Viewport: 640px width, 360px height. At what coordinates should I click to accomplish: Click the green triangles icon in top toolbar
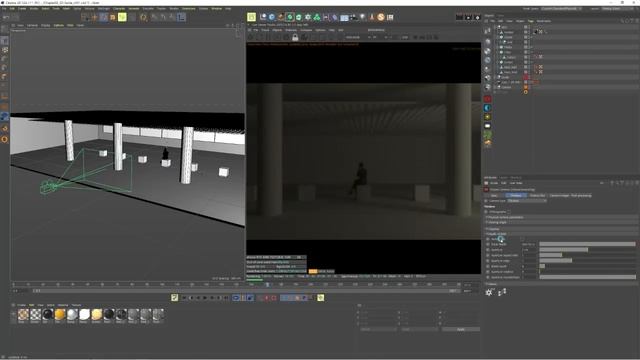click(x=316, y=17)
